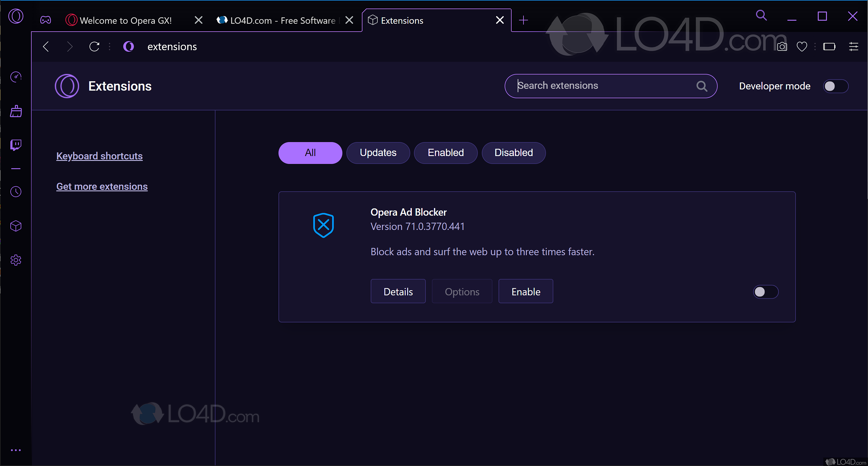Open Battery Saver from the toolbar
The height and width of the screenshot is (466, 868).
830,47
